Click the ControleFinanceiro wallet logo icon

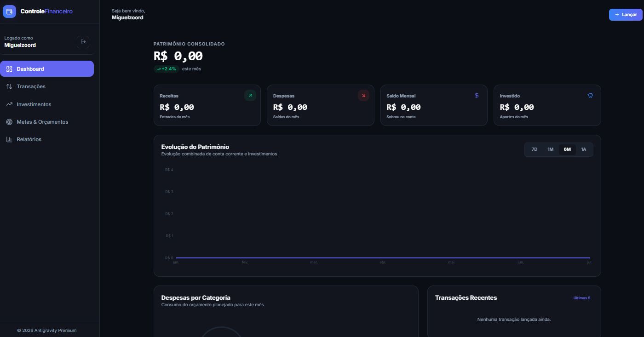(x=9, y=11)
